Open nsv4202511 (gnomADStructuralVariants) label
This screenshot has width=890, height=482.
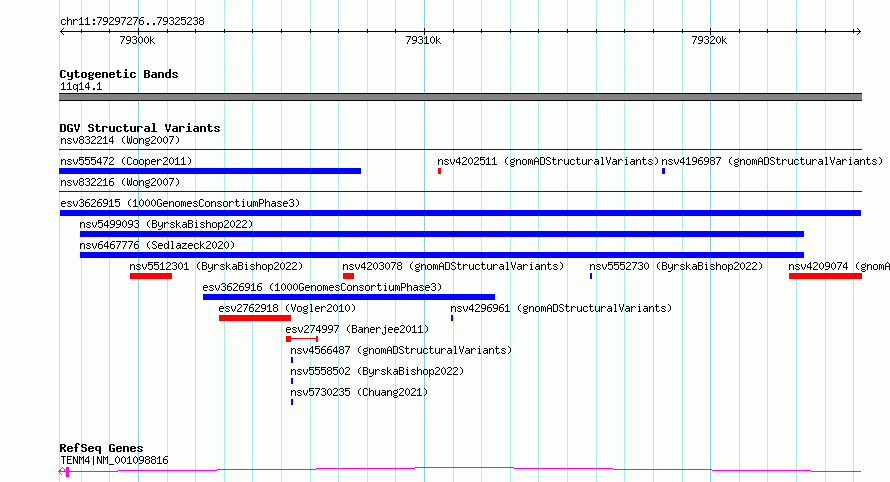click(548, 161)
